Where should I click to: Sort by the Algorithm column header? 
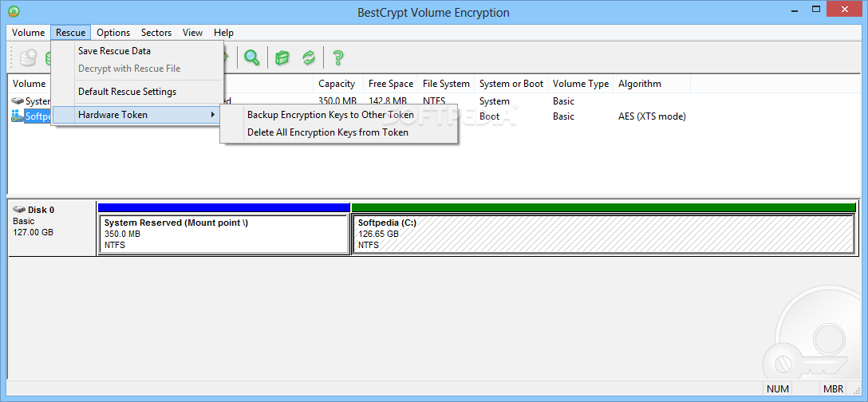[652, 84]
